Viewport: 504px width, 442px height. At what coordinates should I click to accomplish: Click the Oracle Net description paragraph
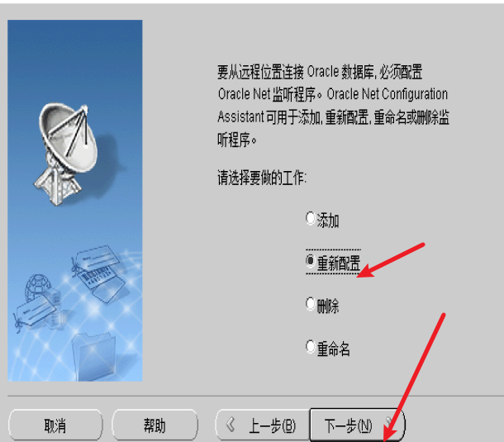tap(333, 106)
